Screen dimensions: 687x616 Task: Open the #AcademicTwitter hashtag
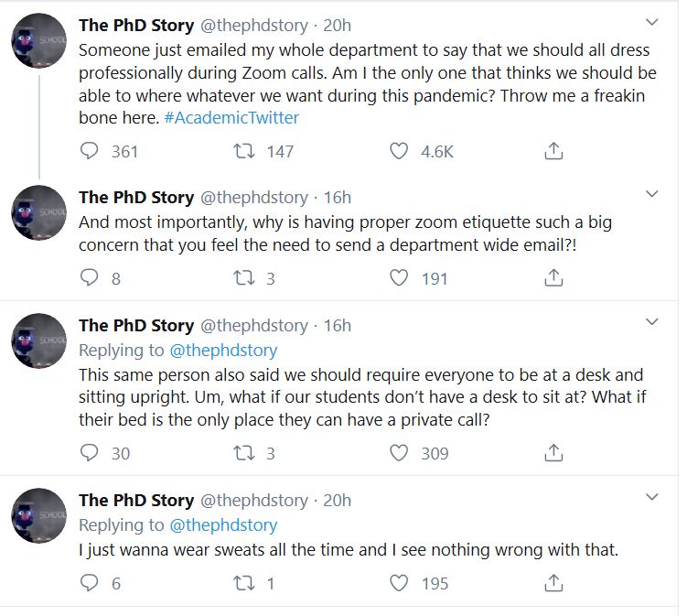tap(231, 117)
